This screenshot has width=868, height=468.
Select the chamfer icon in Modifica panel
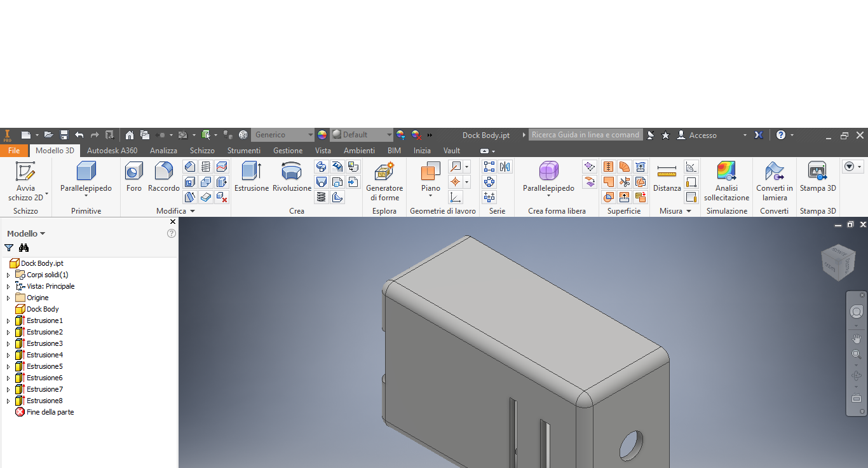click(190, 167)
